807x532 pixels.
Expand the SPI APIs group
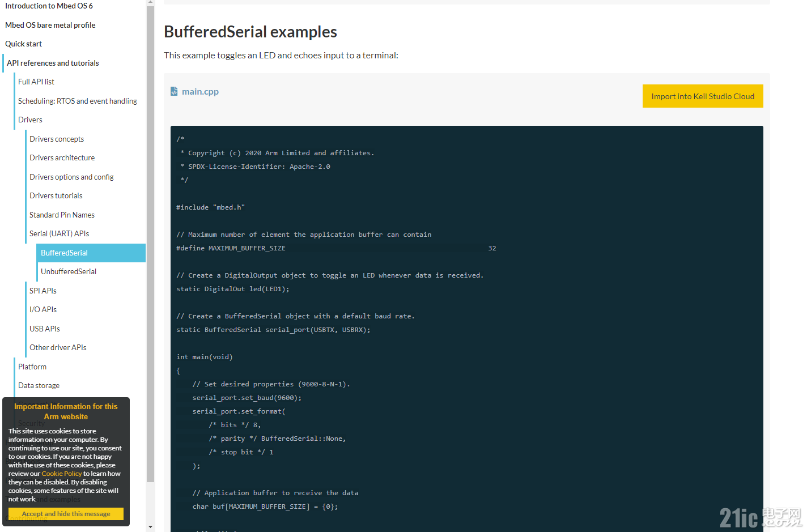[43, 291]
